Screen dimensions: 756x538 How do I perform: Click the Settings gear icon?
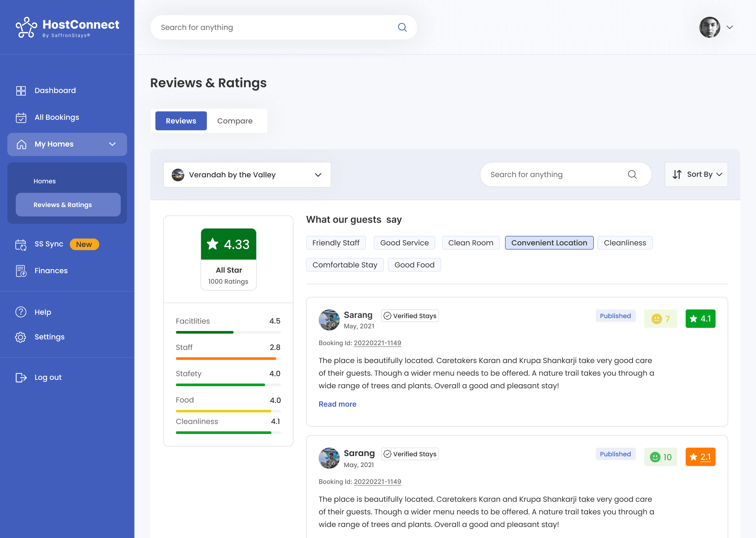(x=21, y=337)
